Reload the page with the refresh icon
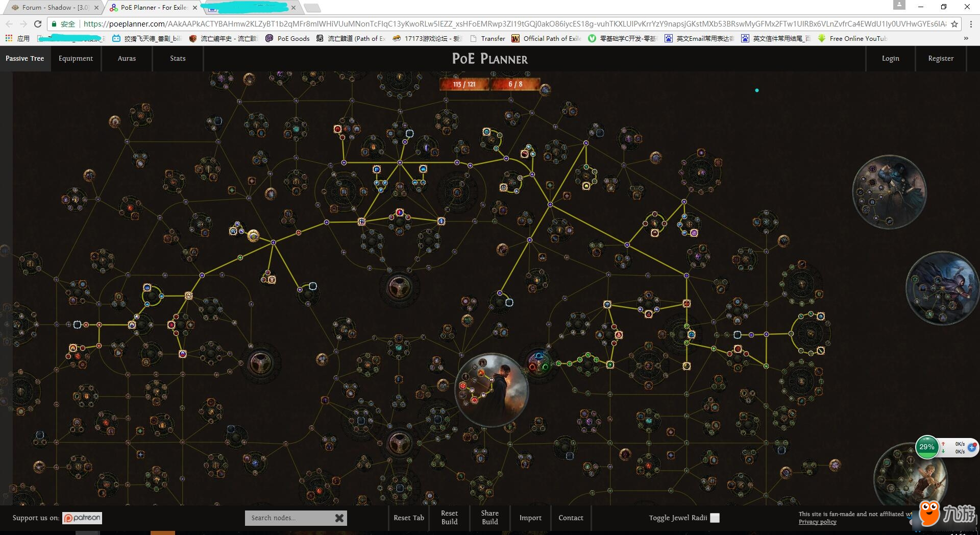Viewport: 980px width, 535px height. point(38,24)
